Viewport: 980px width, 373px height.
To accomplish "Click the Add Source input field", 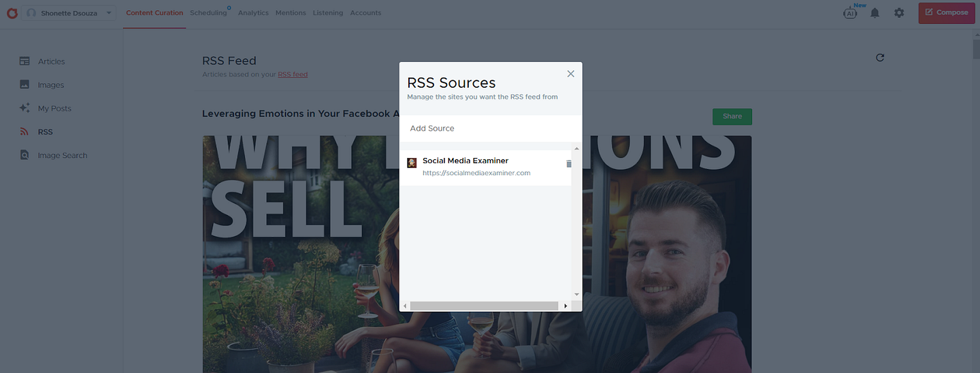I will tap(491, 128).
